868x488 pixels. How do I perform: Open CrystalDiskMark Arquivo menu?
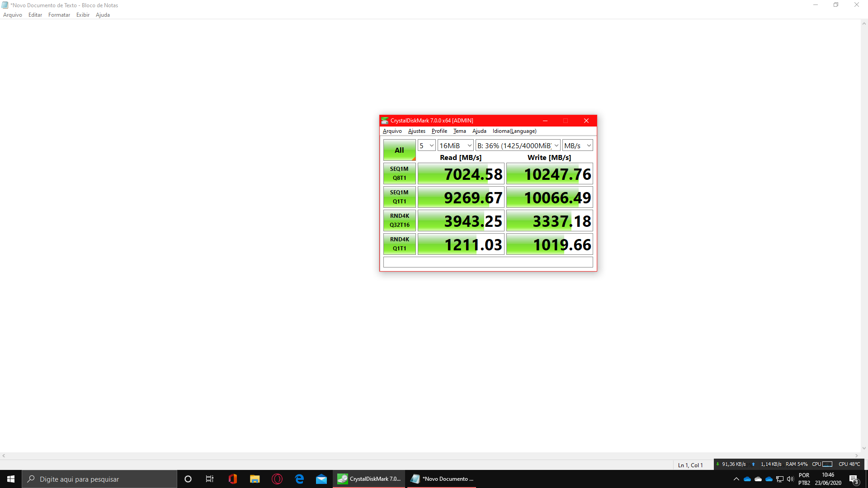point(392,131)
